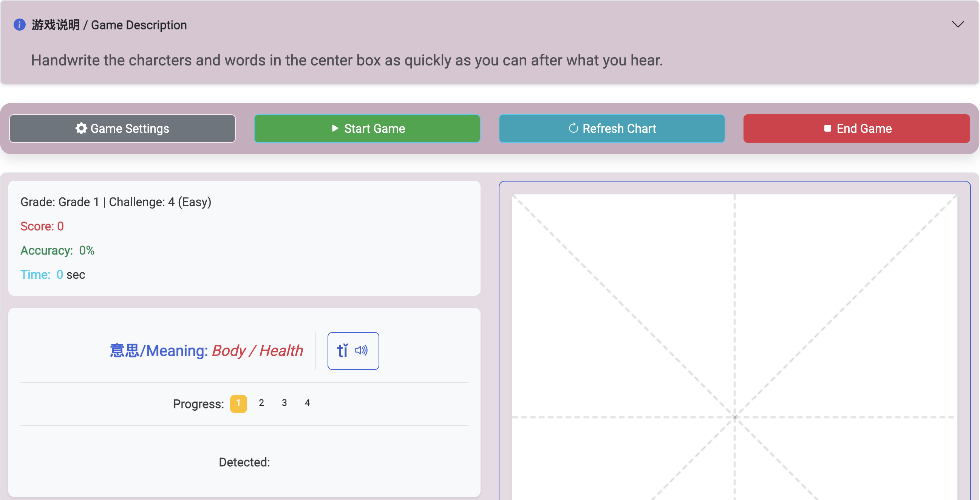Select progress step 3
The width and height of the screenshot is (980, 500).
tap(284, 403)
